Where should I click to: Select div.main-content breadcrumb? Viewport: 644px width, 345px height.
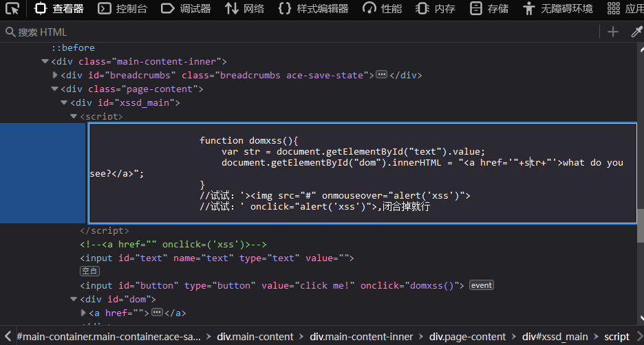tap(255, 337)
